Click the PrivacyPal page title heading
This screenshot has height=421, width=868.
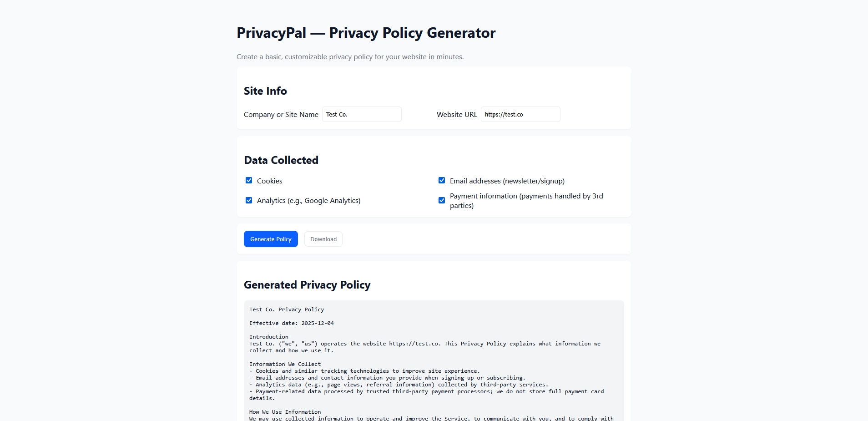(366, 33)
